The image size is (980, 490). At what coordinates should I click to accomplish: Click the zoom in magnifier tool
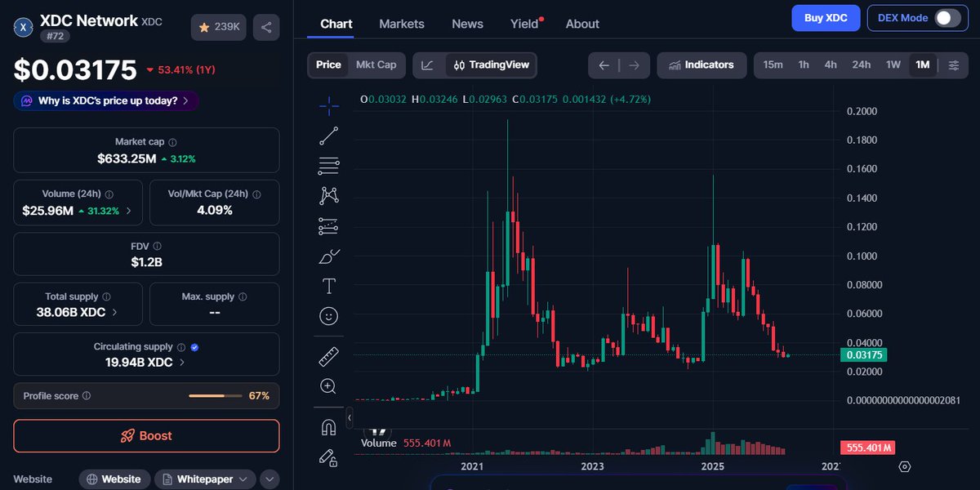[329, 386]
